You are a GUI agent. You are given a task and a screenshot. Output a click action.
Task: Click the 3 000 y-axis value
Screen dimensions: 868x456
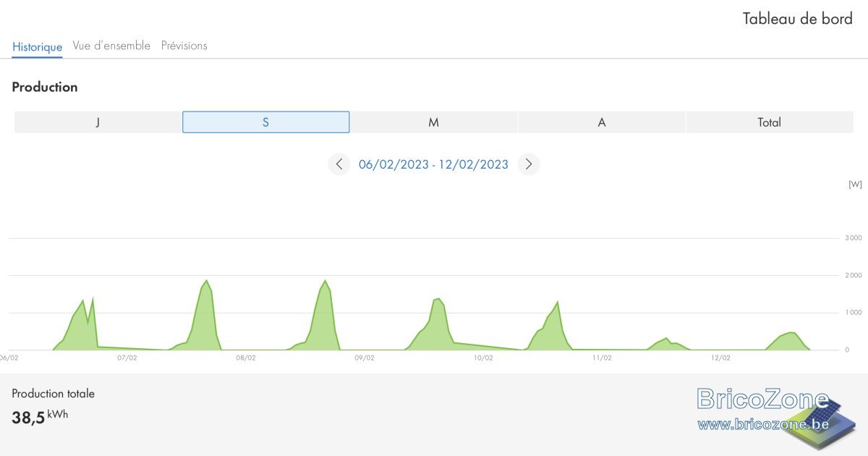[854, 238]
